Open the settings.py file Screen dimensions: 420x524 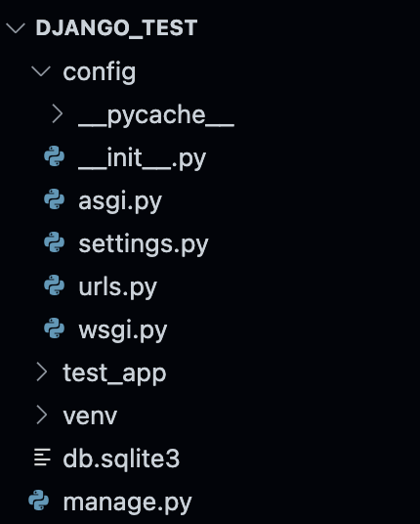click(144, 245)
